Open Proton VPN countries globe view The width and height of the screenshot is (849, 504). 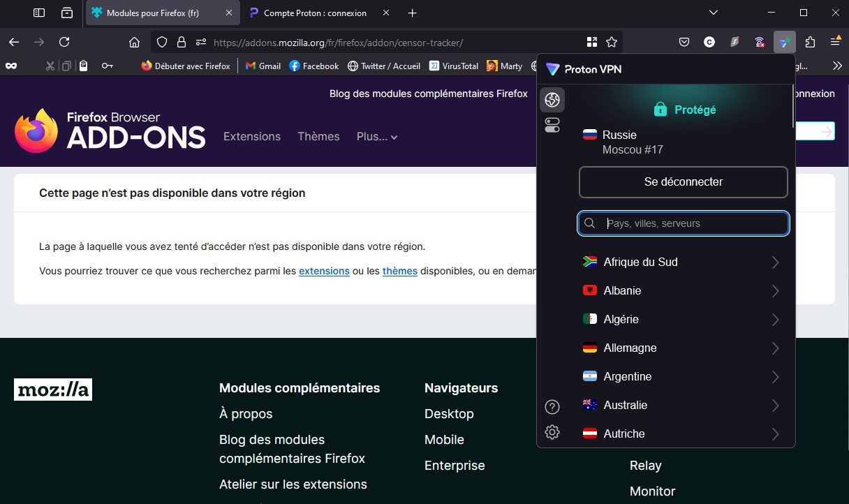[x=552, y=100]
